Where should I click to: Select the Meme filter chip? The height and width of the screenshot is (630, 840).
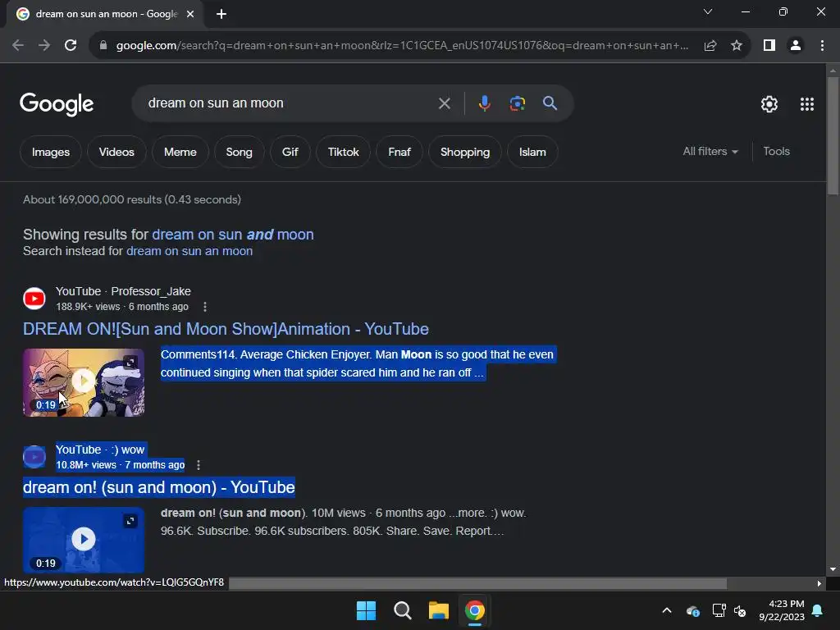pos(180,152)
